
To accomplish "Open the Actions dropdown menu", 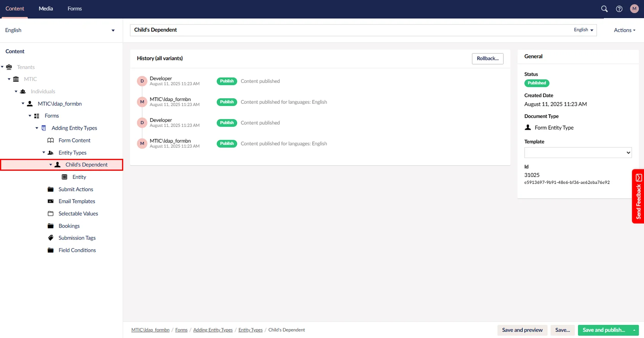I will pyautogui.click(x=624, y=30).
